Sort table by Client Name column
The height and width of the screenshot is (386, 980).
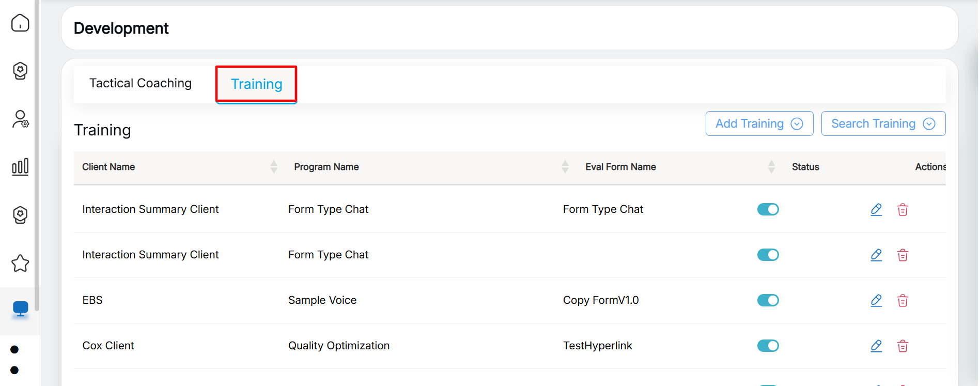pyautogui.click(x=274, y=166)
